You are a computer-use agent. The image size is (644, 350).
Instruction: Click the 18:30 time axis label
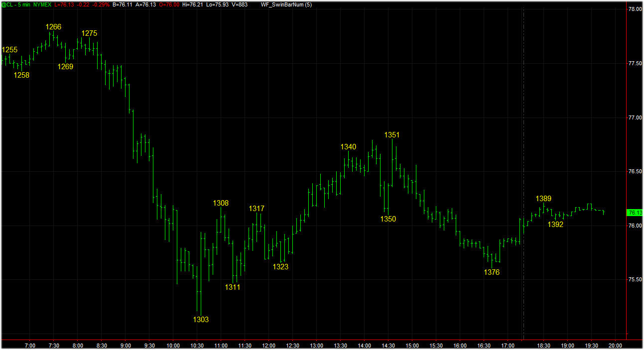544,346
